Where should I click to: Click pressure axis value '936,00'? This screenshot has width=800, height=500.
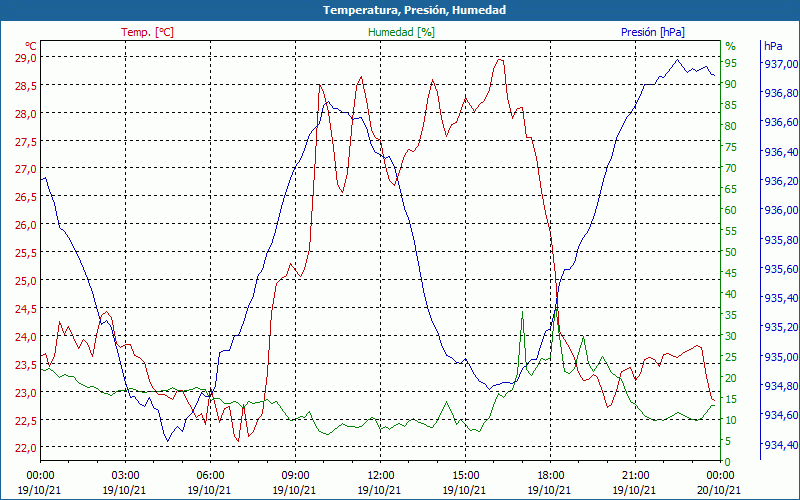(x=779, y=211)
